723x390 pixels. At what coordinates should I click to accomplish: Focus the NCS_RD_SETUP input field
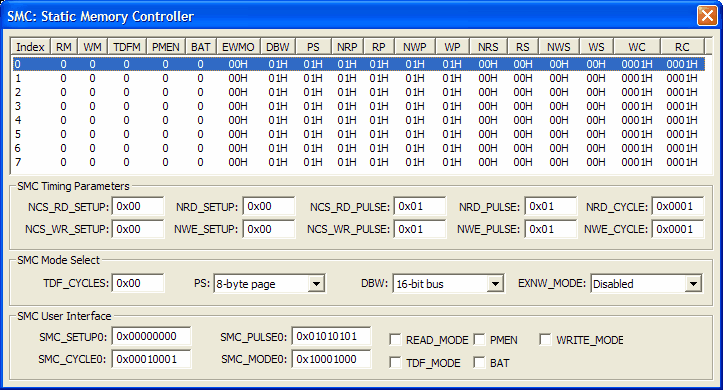137,206
